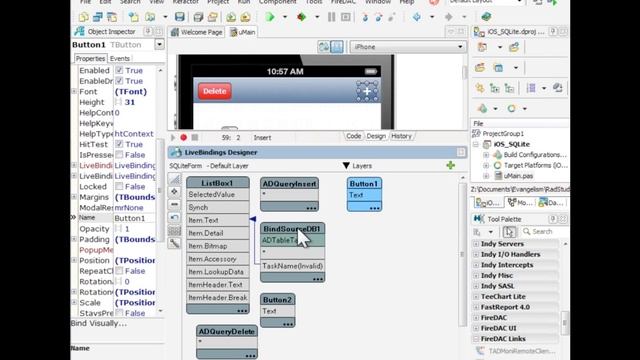Open ellipsis menu on BindSourceDB1 node
This screenshot has width=640, height=360.
318,279
